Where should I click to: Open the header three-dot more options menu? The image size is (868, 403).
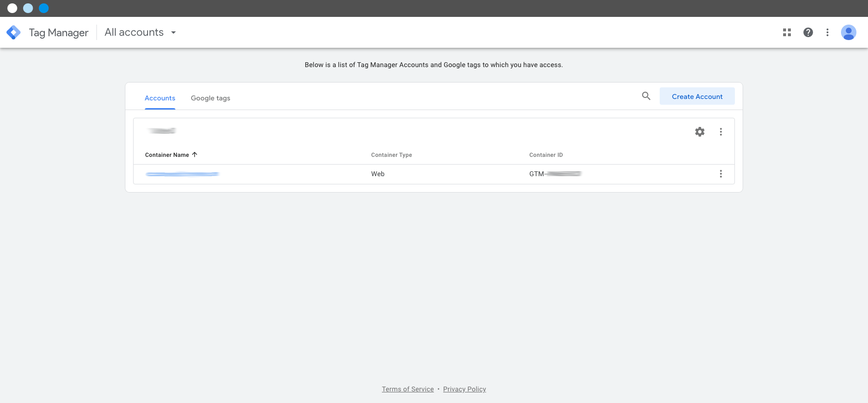click(x=827, y=32)
